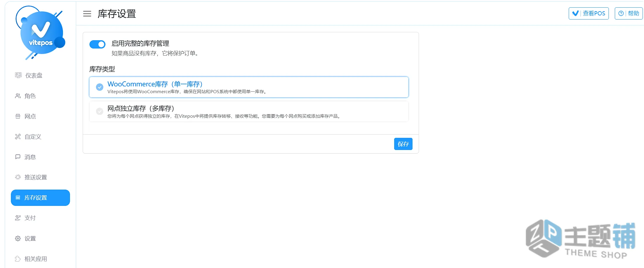The height and width of the screenshot is (268, 644).
Task: Click the 库存类型 section label
Action: 102,69
